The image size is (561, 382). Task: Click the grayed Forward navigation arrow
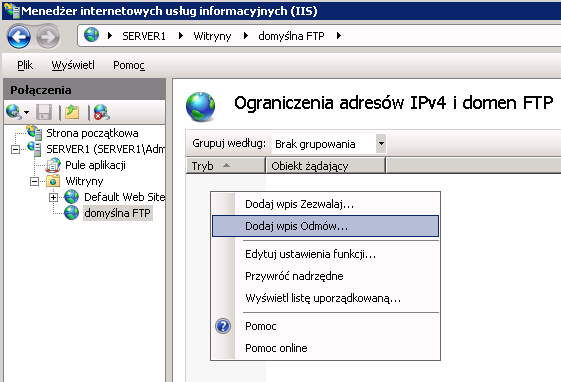pos(48,36)
